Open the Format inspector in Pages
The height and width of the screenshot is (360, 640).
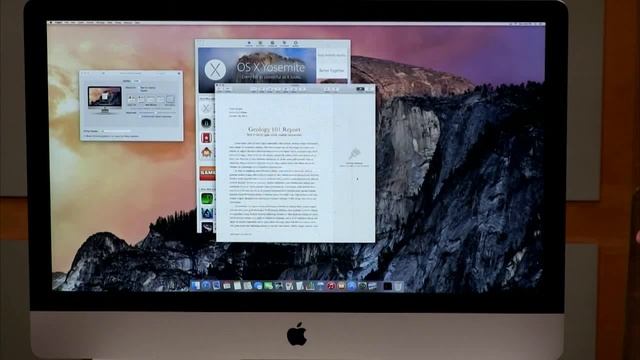click(x=360, y=89)
